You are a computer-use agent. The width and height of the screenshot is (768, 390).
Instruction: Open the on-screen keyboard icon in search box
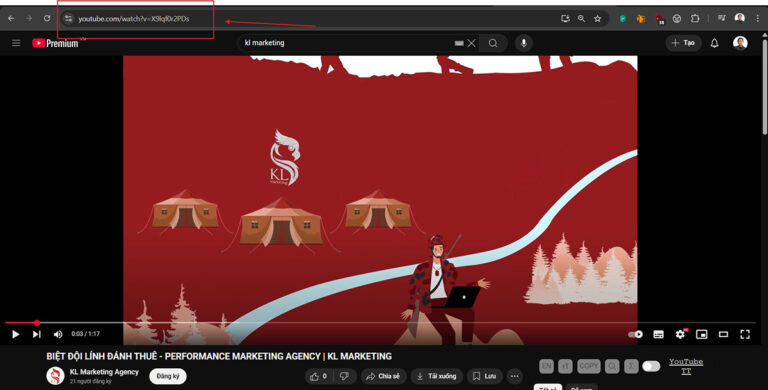tap(459, 43)
